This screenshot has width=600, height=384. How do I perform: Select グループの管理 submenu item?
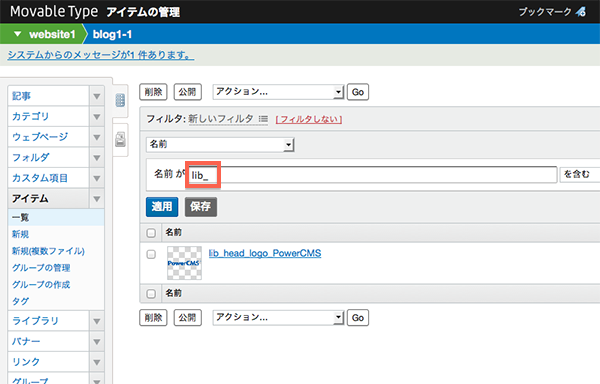point(41,268)
